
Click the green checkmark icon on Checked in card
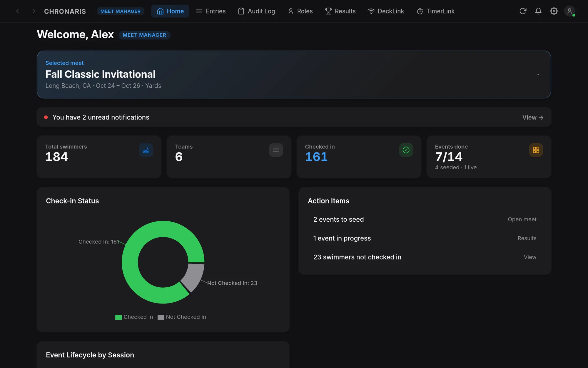(406, 150)
